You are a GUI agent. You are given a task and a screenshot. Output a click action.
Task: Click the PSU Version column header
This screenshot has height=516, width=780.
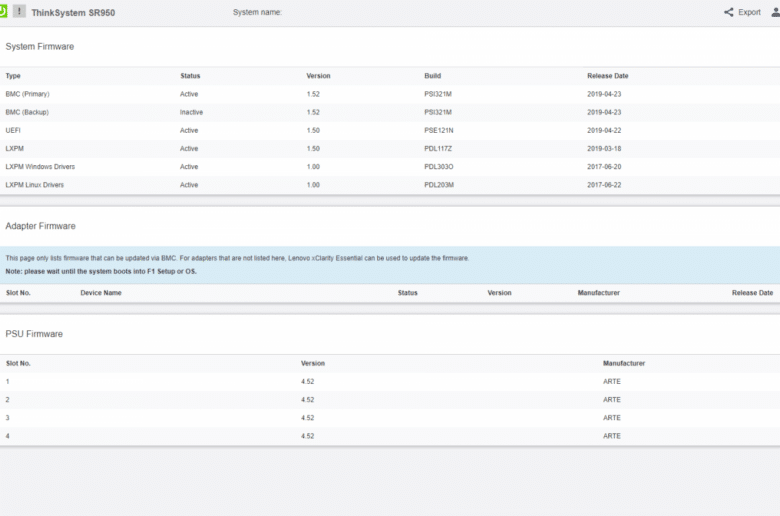313,364
